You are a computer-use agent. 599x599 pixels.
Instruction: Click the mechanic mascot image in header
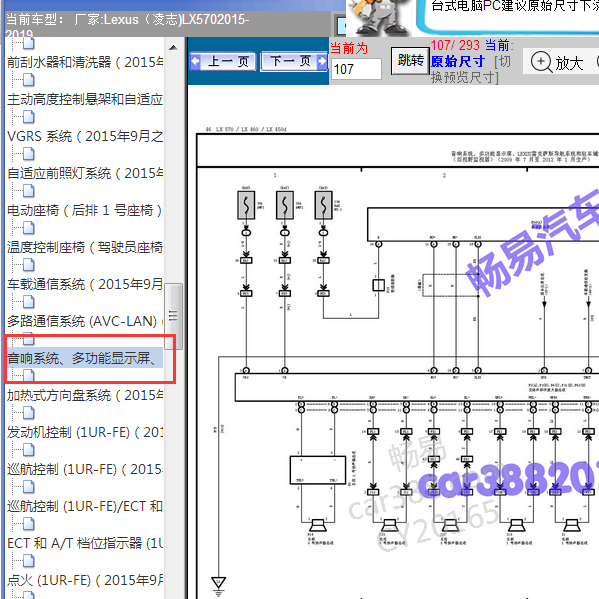(379, 18)
